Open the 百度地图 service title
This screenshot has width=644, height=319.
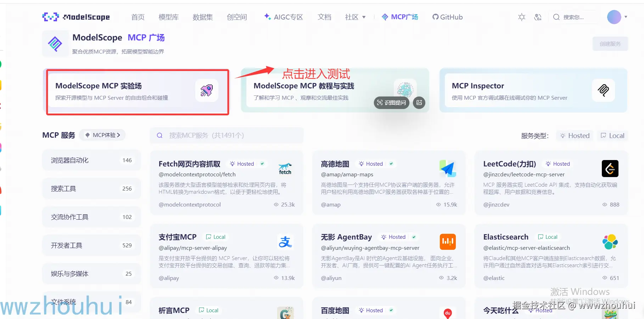coord(335,310)
